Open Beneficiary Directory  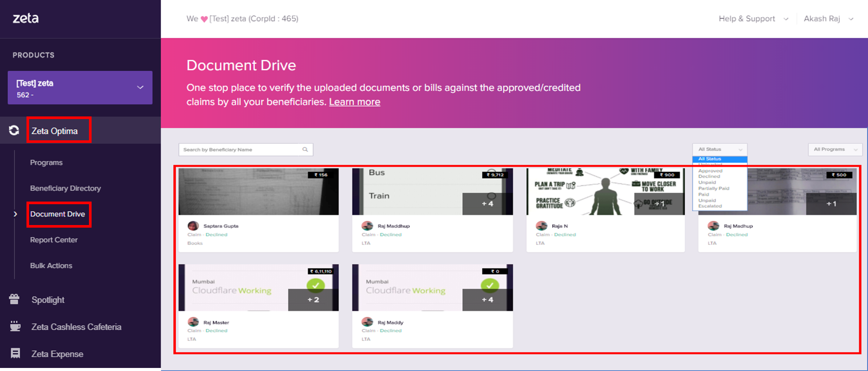(65, 188)
